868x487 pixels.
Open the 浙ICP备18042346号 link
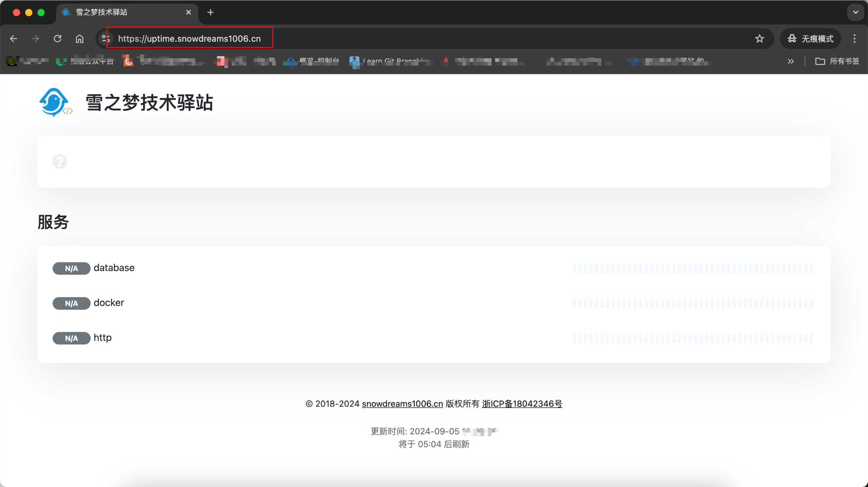[x=522, y=404]
